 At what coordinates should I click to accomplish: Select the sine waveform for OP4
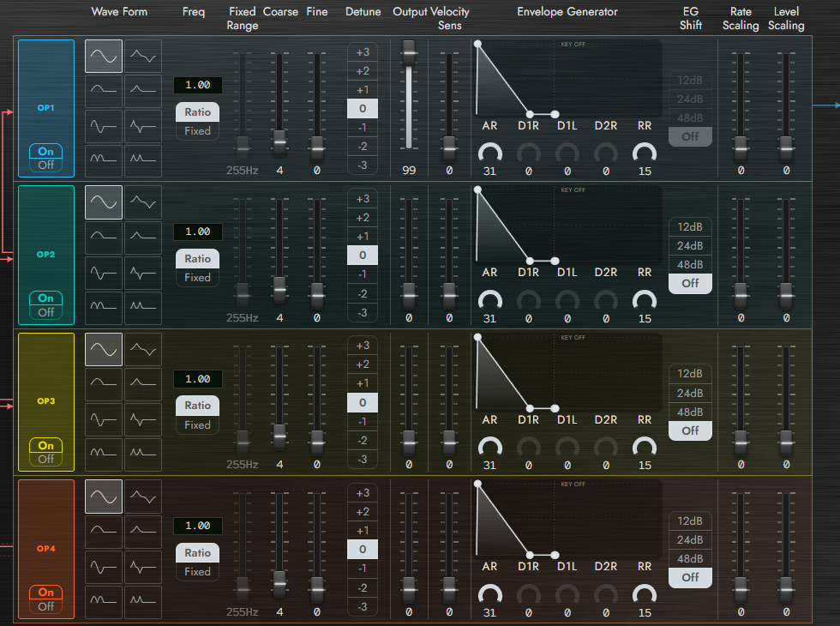tap(104, 497)
